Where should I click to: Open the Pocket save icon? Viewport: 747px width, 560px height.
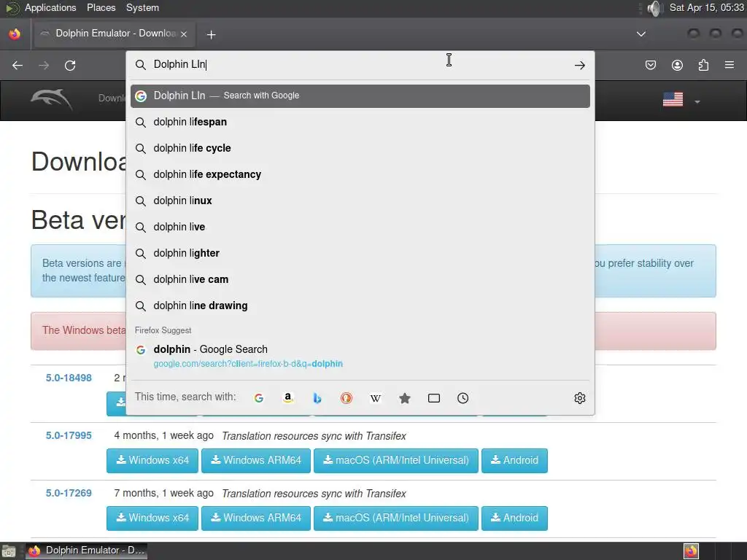coord(650,65)
